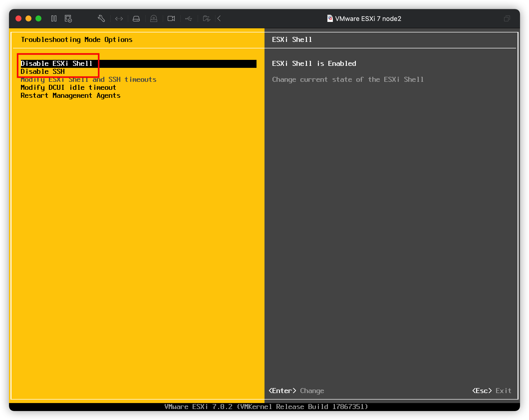Click the shared folders toolbar icon
Viewport: 529px width, 420px height.
[206, 18]
